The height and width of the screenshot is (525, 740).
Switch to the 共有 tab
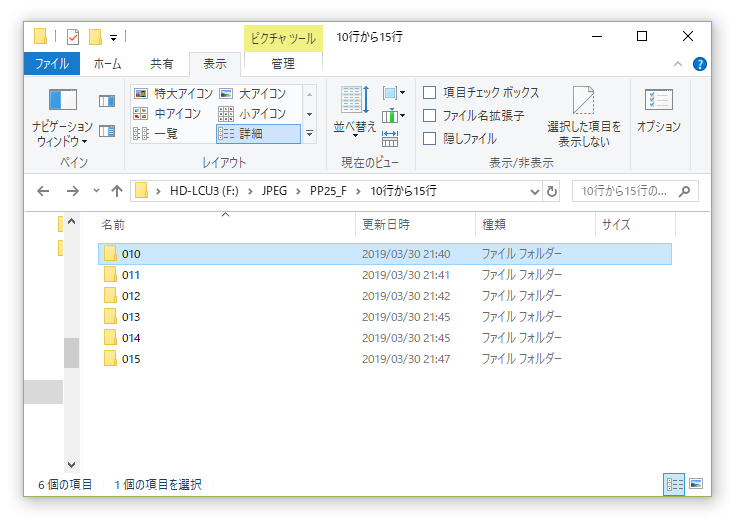[x=161, y=64]
